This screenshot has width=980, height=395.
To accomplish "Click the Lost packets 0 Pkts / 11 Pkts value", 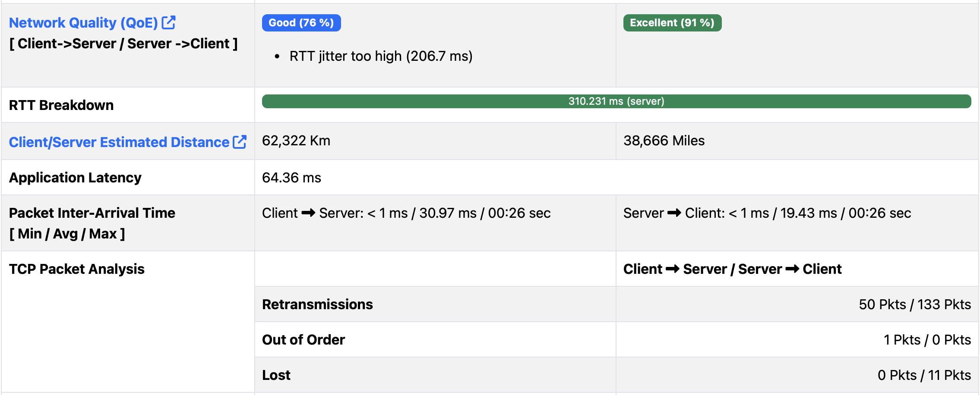I will (x=924, y=375).
